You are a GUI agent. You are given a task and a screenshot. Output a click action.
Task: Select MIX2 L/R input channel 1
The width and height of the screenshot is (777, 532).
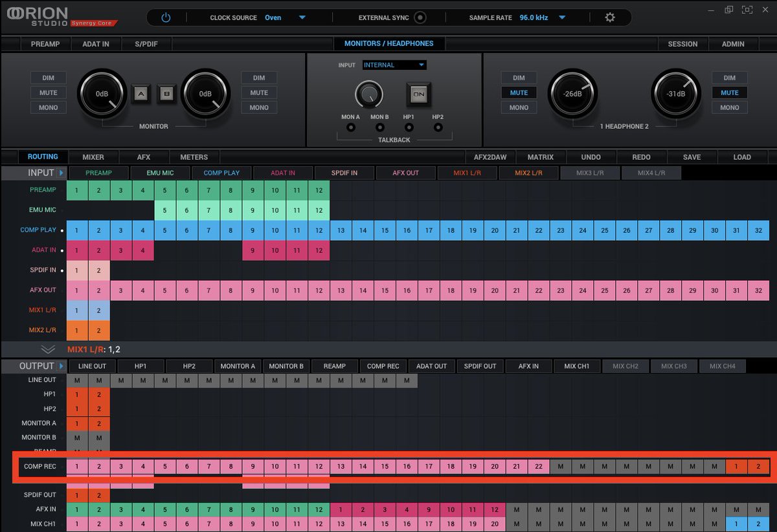pos(77,330)
